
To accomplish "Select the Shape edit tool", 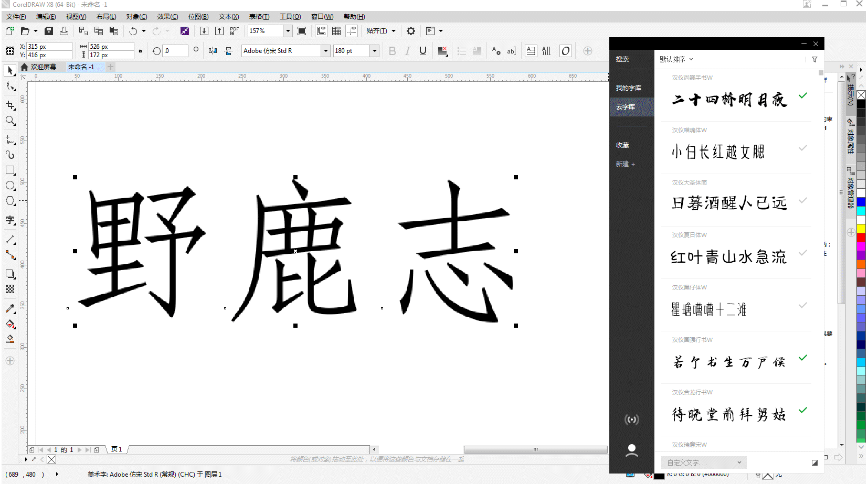I will pyautogui.click(x=10, y=87).
